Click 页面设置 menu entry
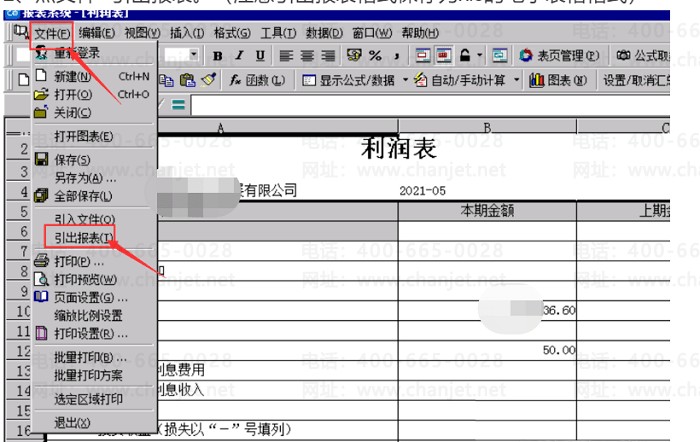 point(90,297)
